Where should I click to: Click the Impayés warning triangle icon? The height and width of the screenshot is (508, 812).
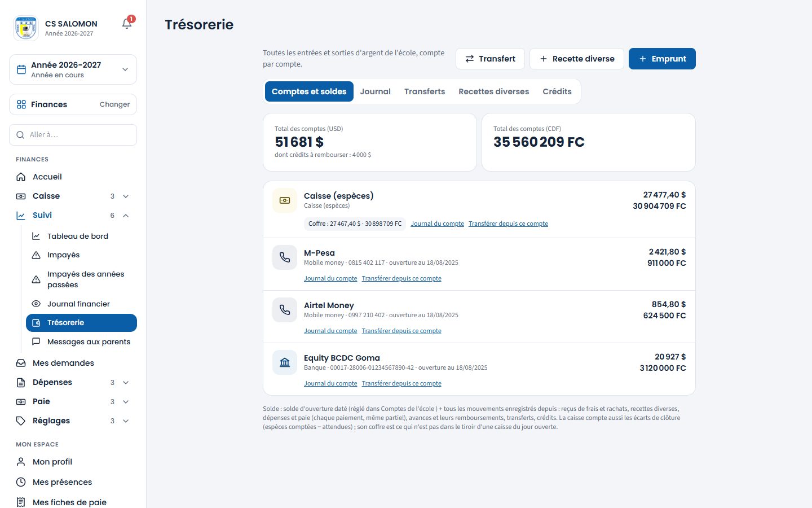(x=36, y=255)
